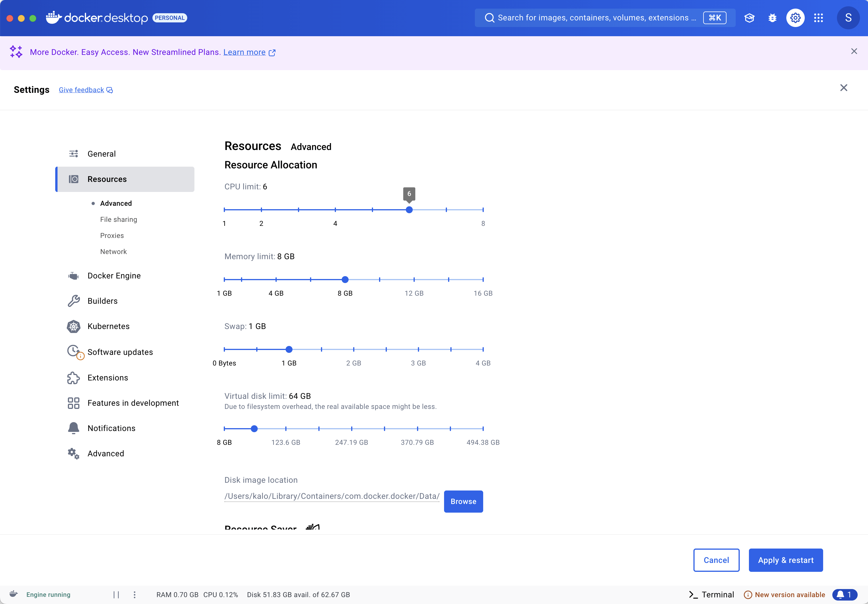Open the Proxies subsection
The width and height of the screenshot is (868, 604).
click(x=112, y=236)
